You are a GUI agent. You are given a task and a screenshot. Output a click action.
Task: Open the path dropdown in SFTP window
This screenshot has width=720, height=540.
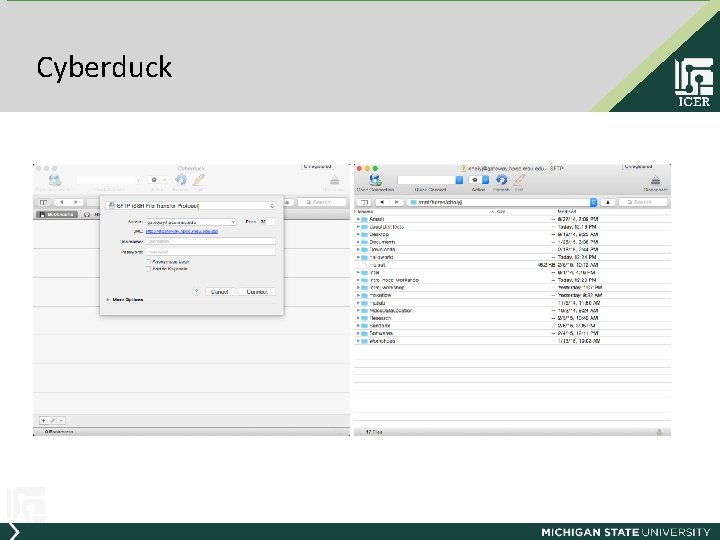coord(593,202)
